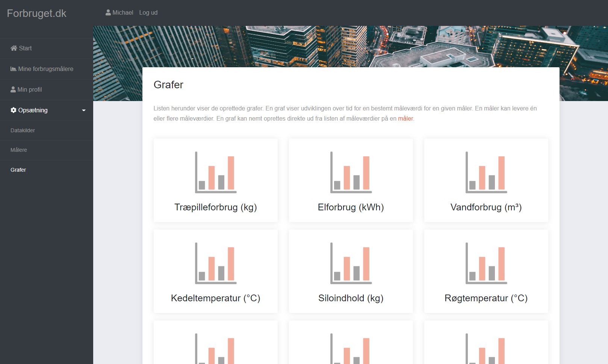Screen dimensions: 608x364
Task: Open the Elforbrug graph chart icon
Action: (x=351, y=172)
